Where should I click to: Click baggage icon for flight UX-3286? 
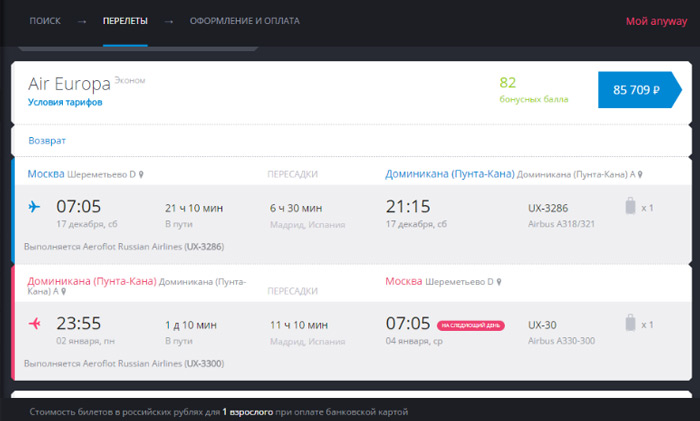(630, 206)
